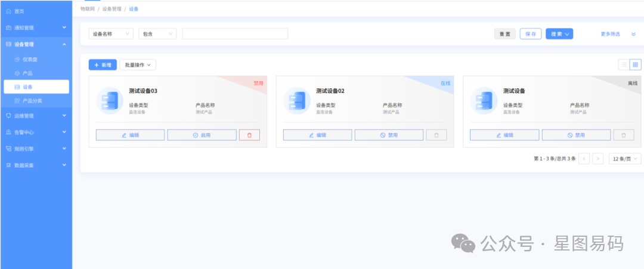Go to previous page arrow

[584, 159]
